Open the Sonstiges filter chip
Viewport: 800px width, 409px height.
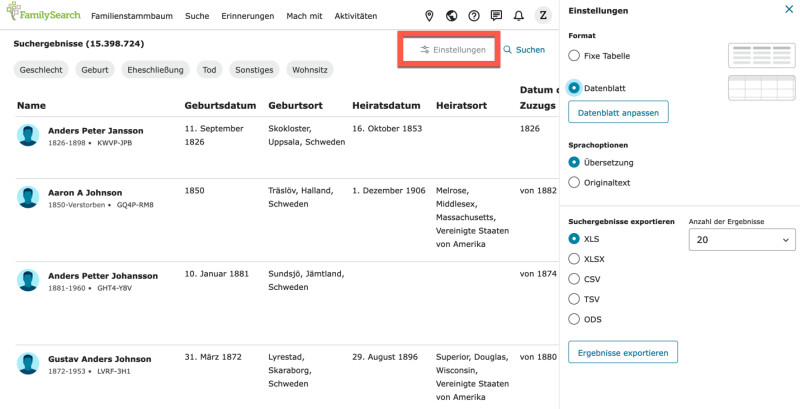(254, 70)
